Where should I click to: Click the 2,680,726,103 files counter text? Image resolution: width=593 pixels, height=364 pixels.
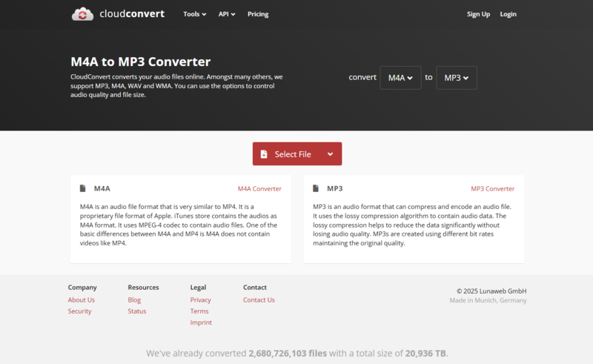(x=288, y=353)
